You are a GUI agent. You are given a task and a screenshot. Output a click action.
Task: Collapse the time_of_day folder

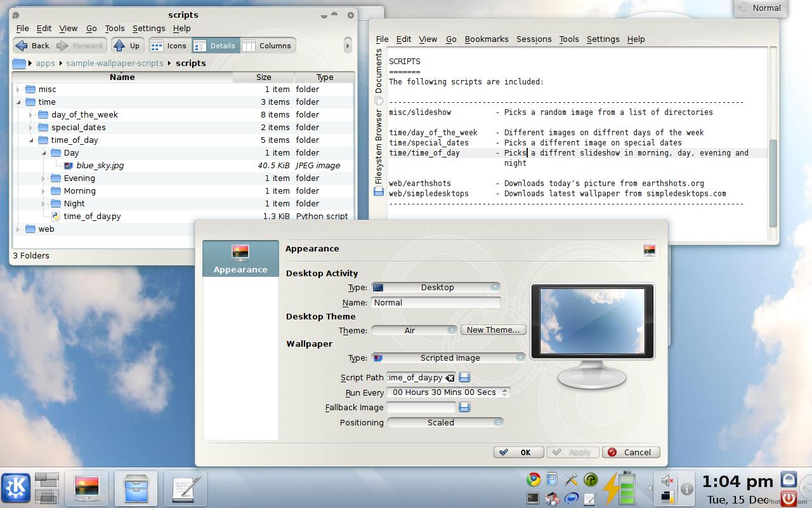coord(31,140)
